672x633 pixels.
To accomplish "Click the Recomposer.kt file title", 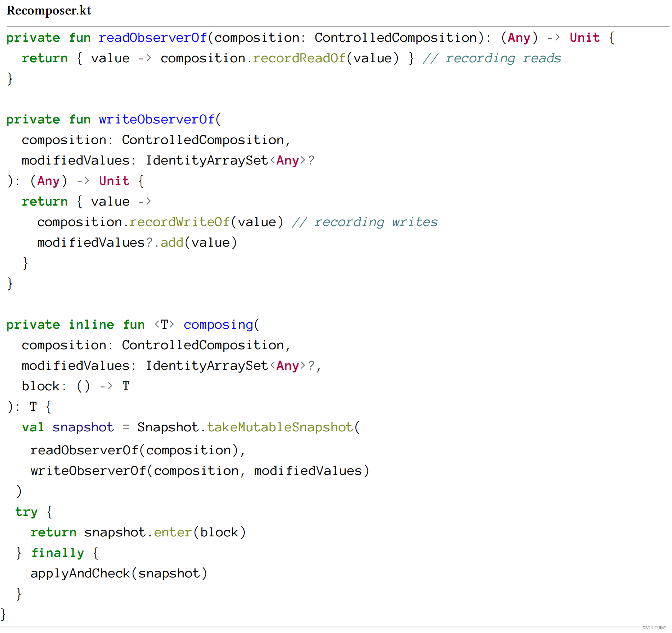I will [x=49, y=11].
